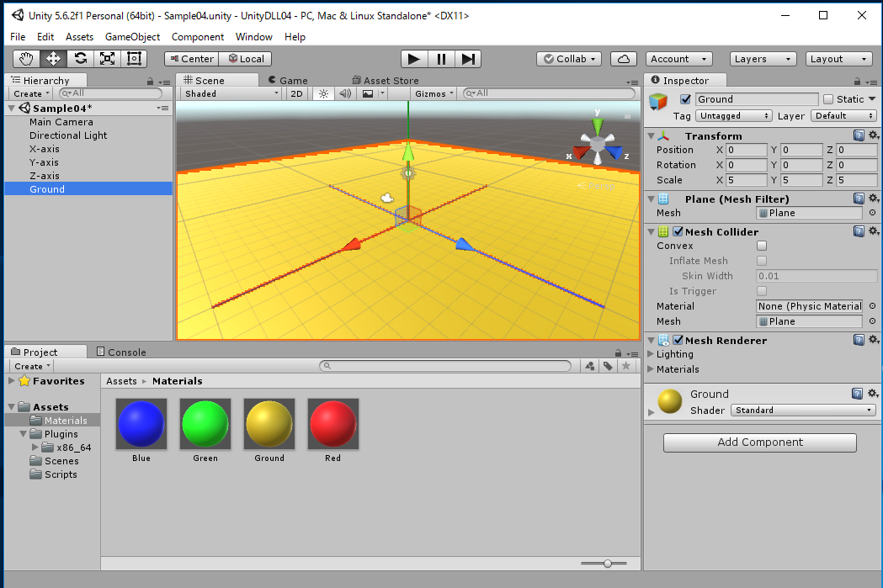883x588 pixels.
Task: Open the Shader Standard dropdown
Action: pyautogui.click(x=803, y=411)
